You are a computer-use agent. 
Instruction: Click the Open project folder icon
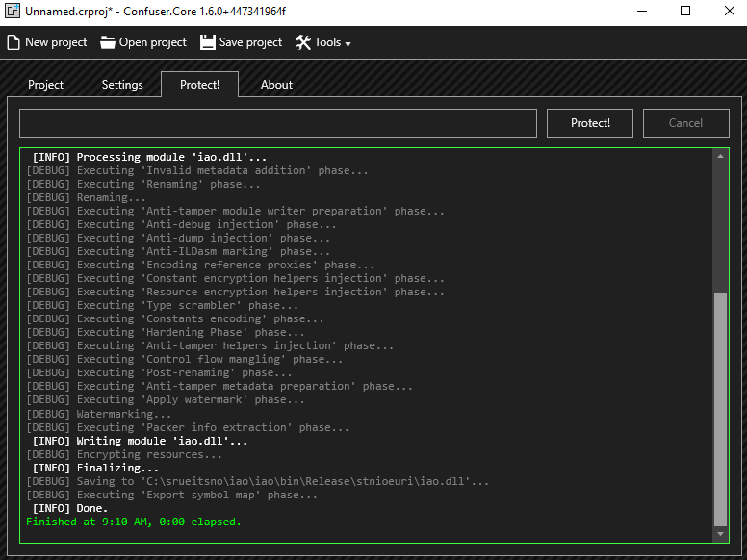tap(108, 42)
